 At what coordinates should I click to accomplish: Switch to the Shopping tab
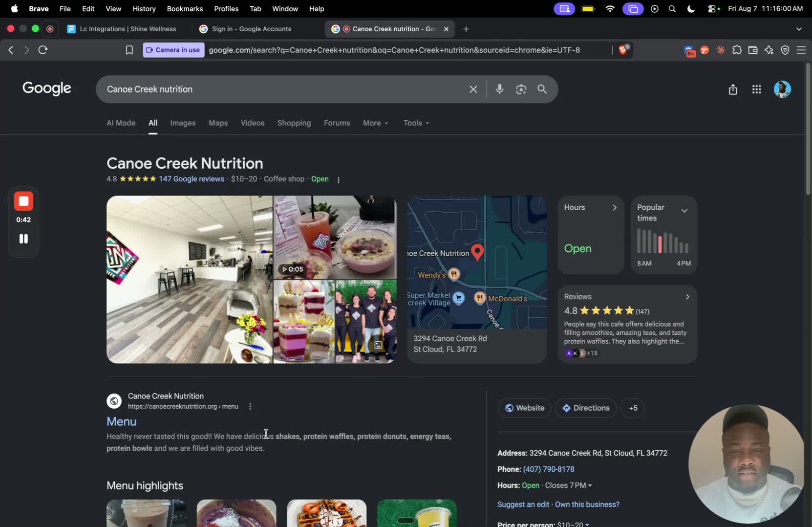click(x=294, y=123)
